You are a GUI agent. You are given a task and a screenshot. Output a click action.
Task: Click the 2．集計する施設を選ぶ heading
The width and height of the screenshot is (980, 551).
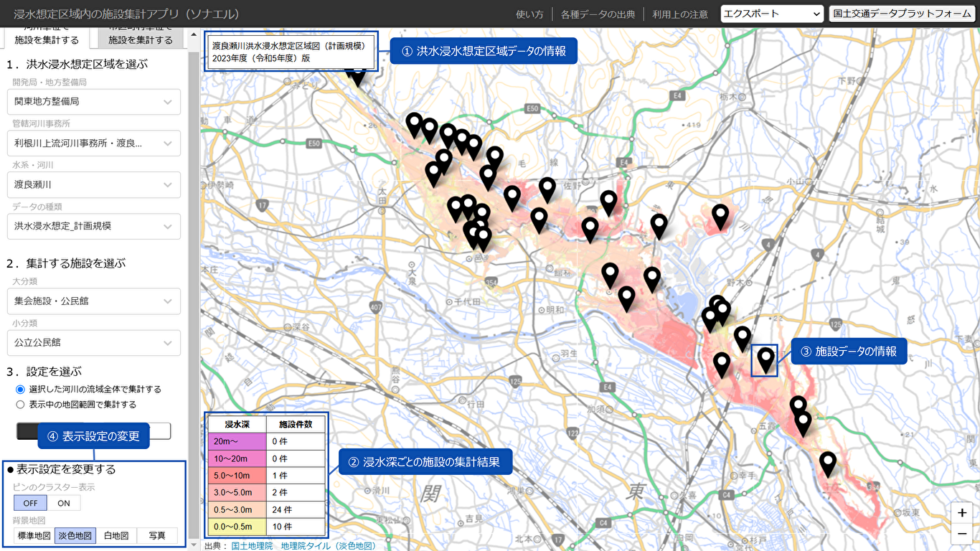66,263
